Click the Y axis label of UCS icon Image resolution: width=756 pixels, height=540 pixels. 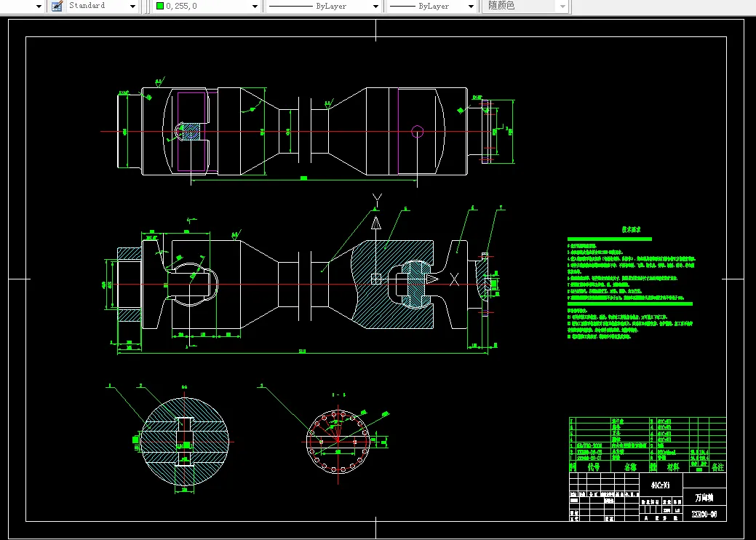[x=377, y=201]
